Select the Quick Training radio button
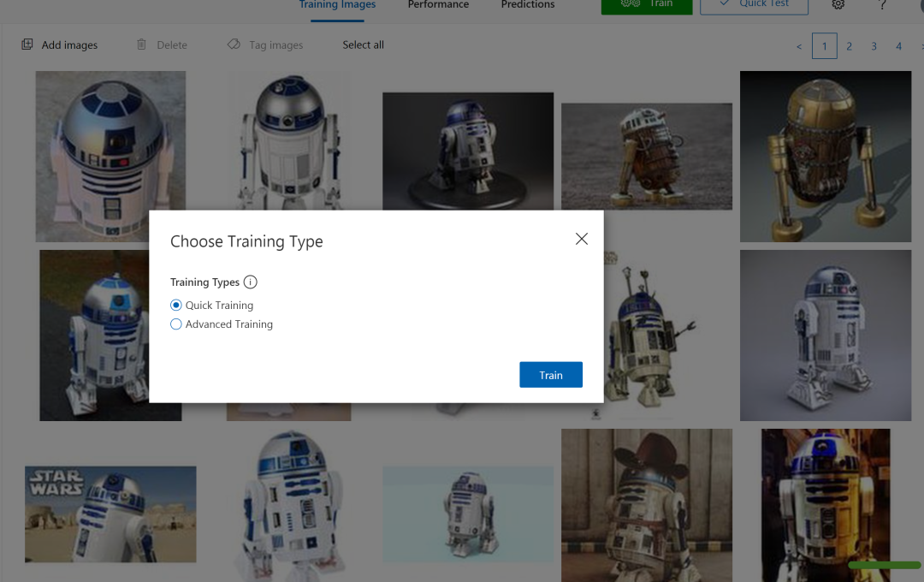 (x=175, y=305)
